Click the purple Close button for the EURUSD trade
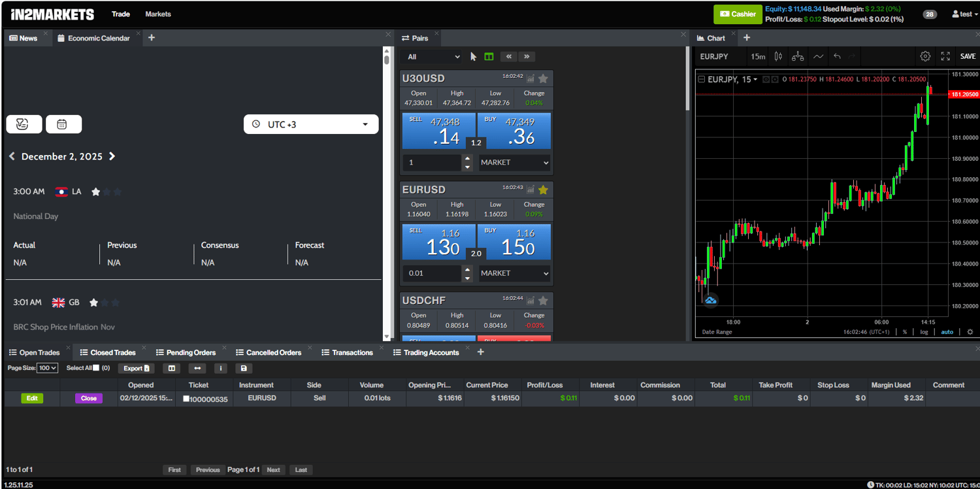Image resolution: width=980 pixels, height=489 pixels. [x=89, y=398]
